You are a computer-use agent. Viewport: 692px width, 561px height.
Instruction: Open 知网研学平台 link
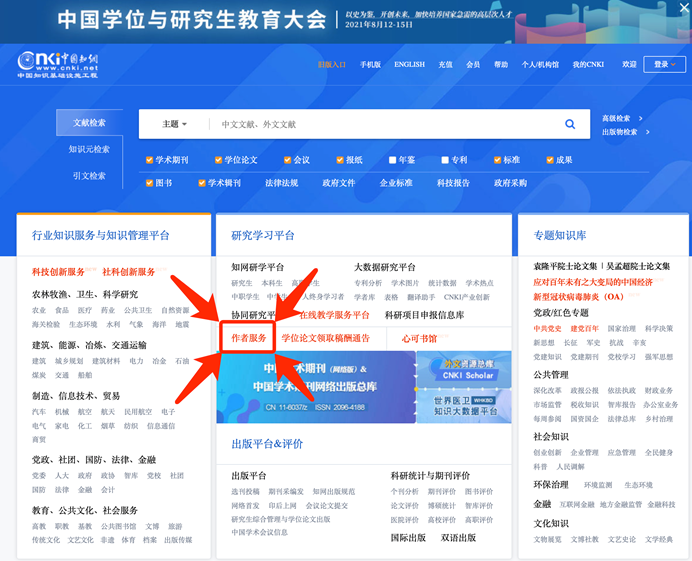point(257,267)
